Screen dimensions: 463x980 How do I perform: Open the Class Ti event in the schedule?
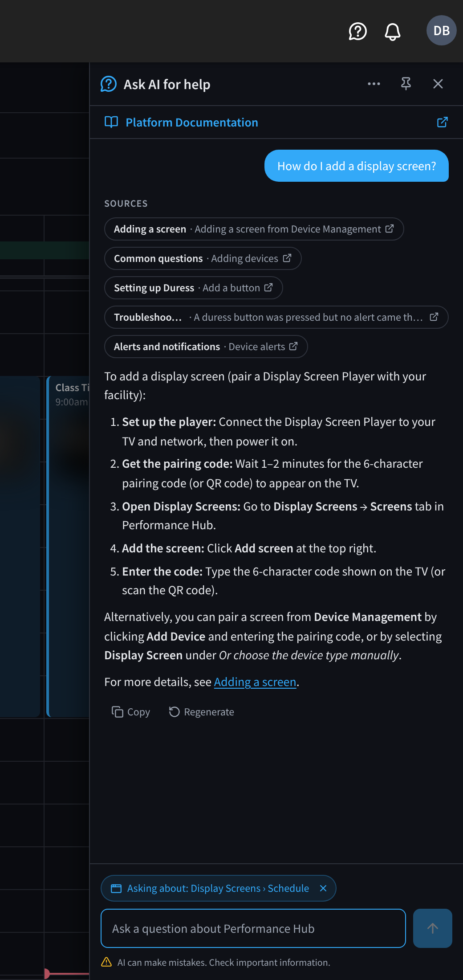pos(69,547)
